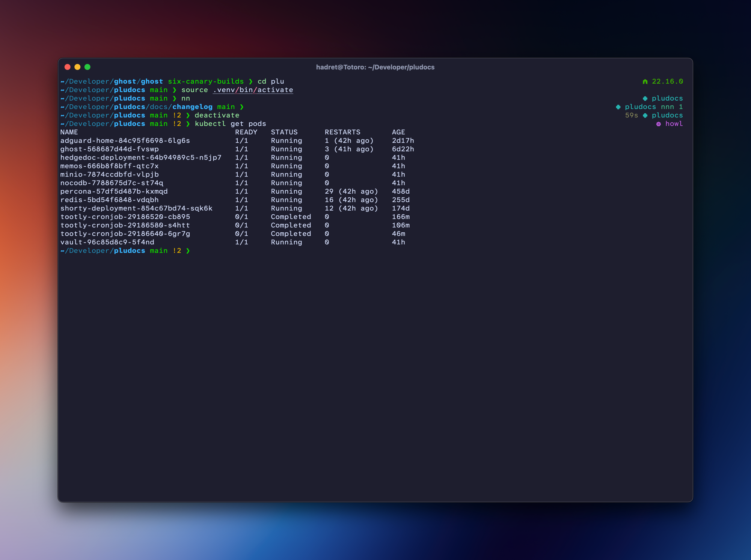The image size is (751, 560).
Task: Click the ghost-568687d44d-fvswp pod name
Action: [109, 149]
